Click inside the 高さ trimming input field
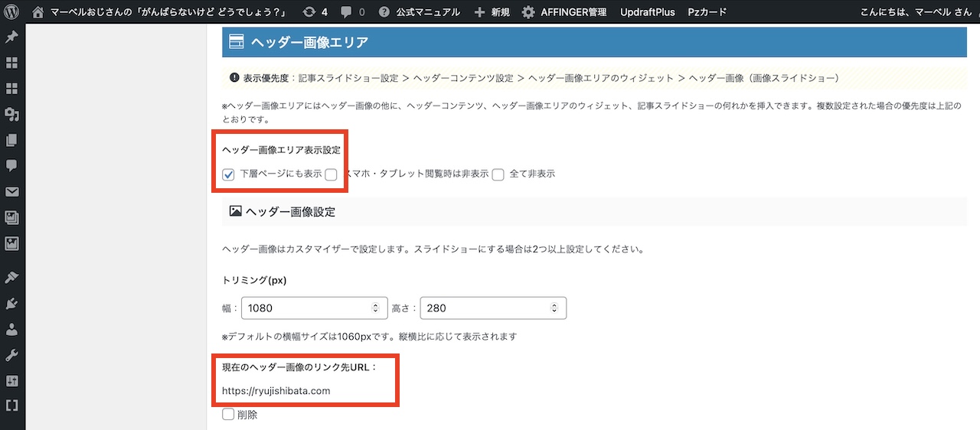980x430 pixels. click(x=482, y=308)
